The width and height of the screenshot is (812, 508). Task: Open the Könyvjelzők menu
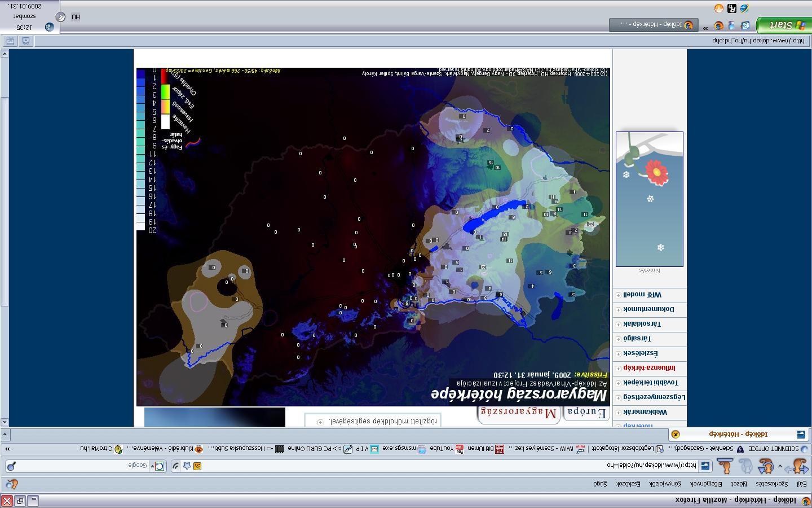tap(665, 484)
